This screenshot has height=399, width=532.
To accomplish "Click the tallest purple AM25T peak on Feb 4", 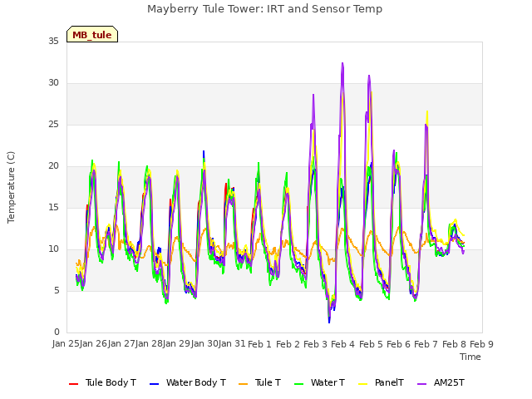I will click(342, 63).
